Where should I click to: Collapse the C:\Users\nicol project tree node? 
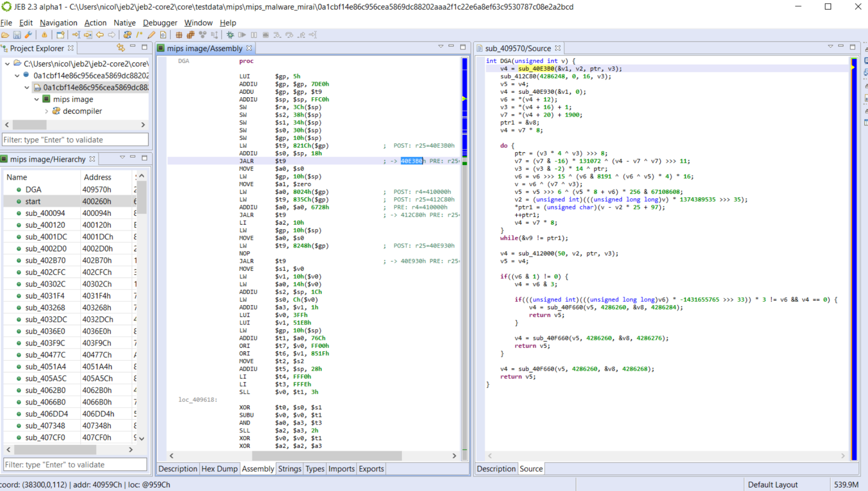coord(7,64)
